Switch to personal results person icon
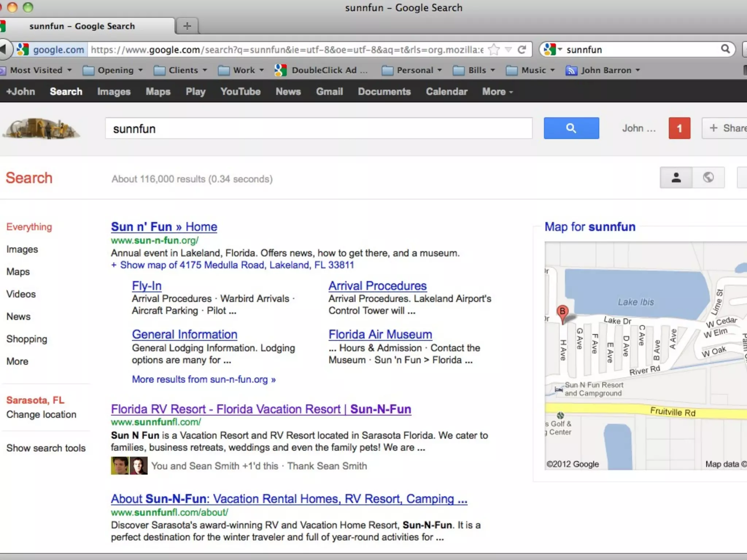The height and width of the screenshot is (560, 747). point(676,178)
